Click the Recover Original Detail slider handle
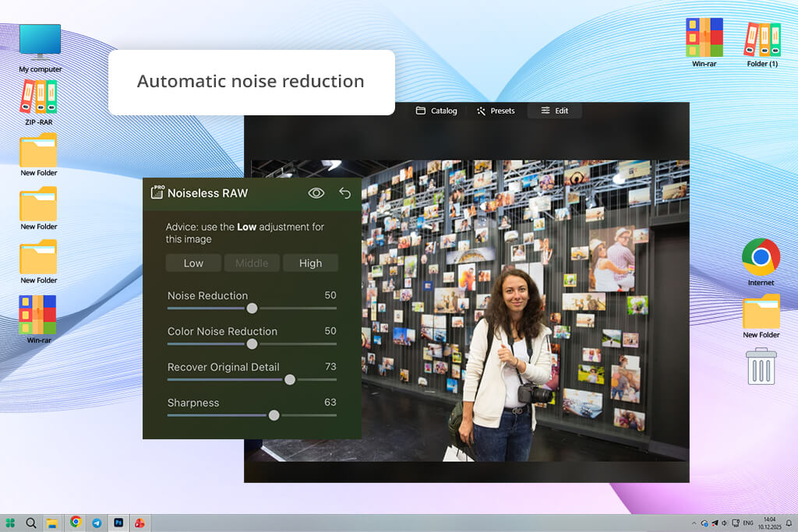 coord(290,379)
